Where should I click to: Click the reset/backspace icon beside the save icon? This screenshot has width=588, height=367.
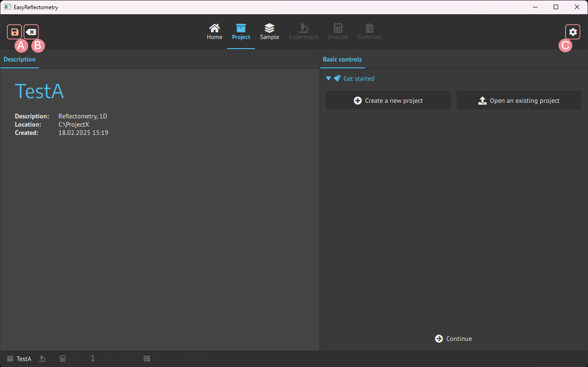coord(31,32)
